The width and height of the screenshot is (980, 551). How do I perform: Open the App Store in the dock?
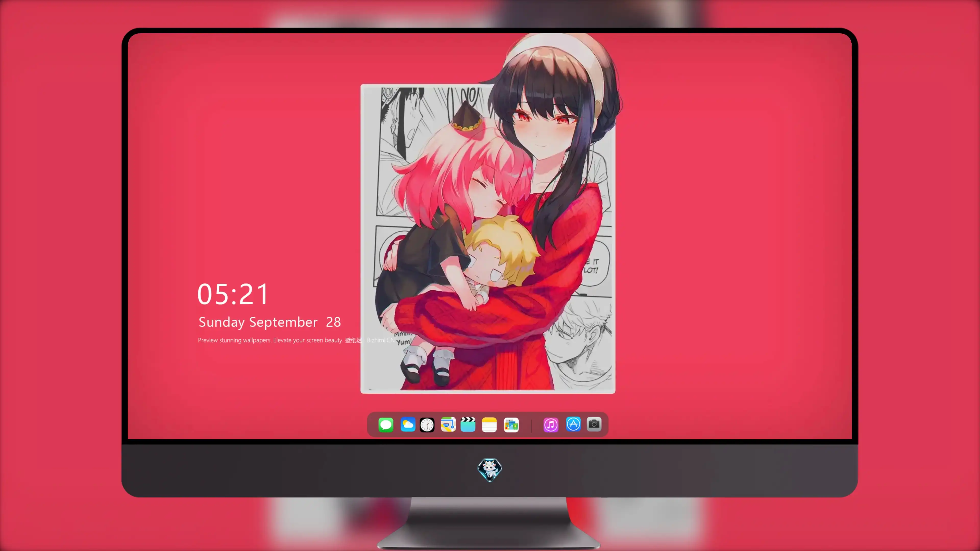(573, 424)
